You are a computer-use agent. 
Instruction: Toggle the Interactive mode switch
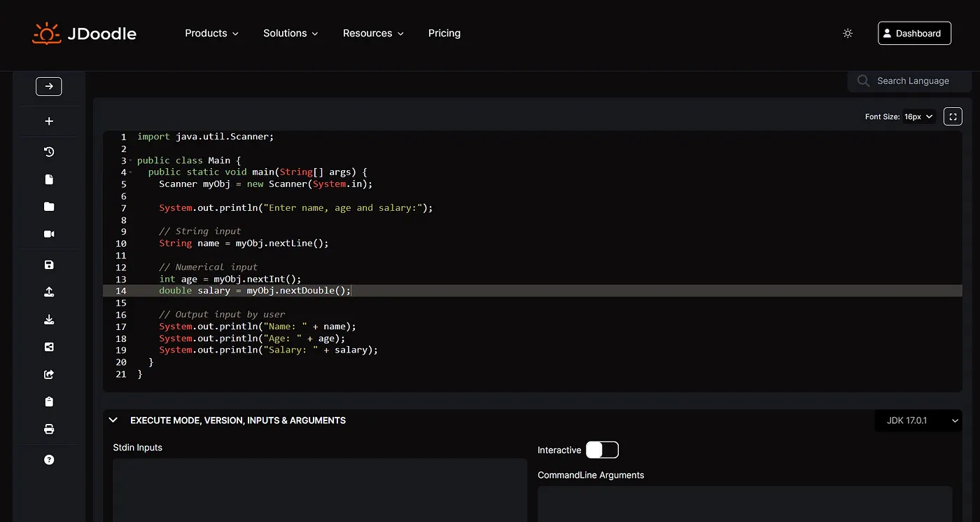[x=602, y=450]
